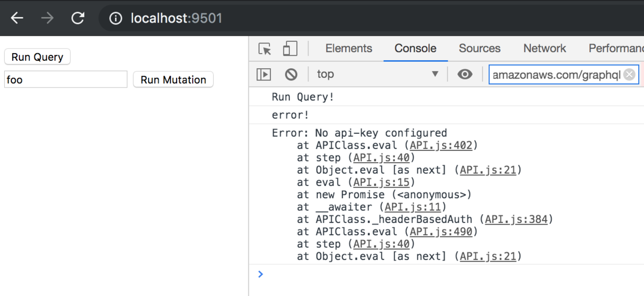
Task: Click the Run Mutation button
Action: click(x=173, y=80)
